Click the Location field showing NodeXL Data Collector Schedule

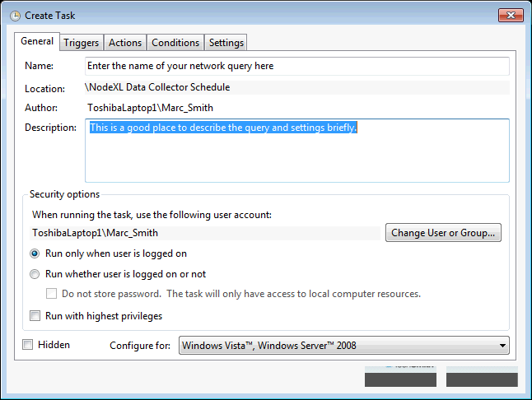[296, 87]
